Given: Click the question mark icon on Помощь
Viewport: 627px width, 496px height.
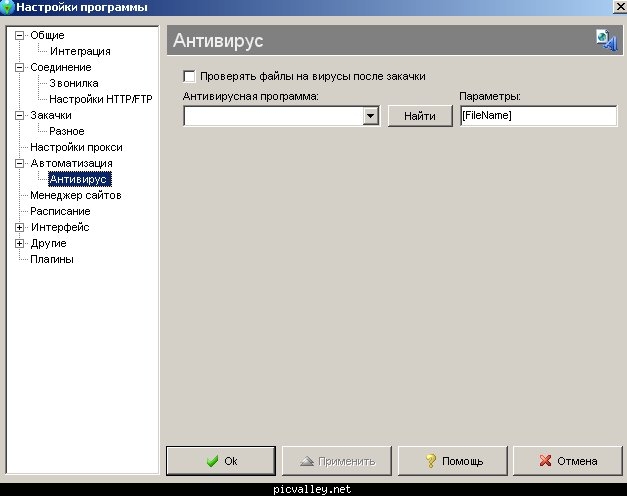Looking at the screenshot, I should tap(431, 461).
